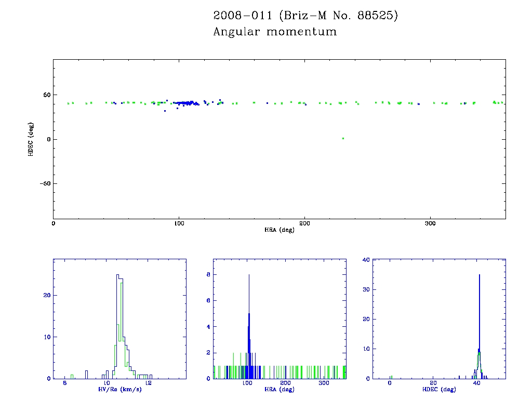Click the small green bar near 8 km/s
This screenshot has height=399, width=532.
(72, 376)
